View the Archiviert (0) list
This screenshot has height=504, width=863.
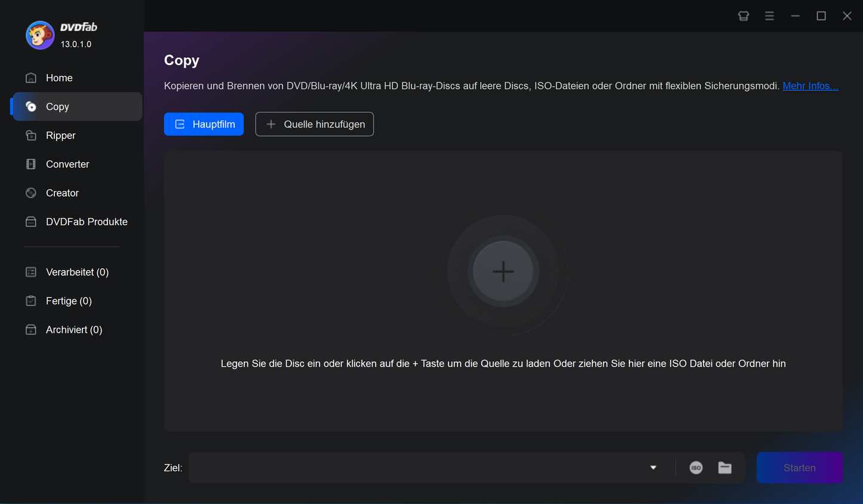pos(73,330)
